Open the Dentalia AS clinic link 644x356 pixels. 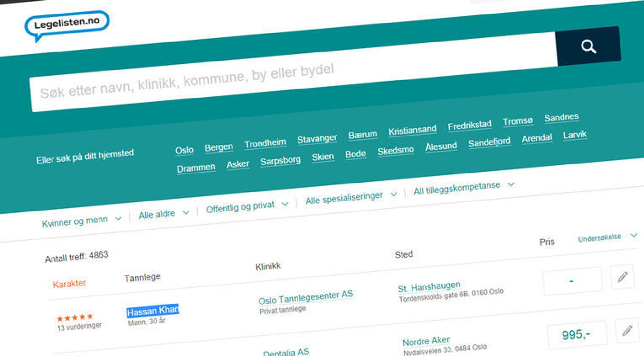(286, 352)
